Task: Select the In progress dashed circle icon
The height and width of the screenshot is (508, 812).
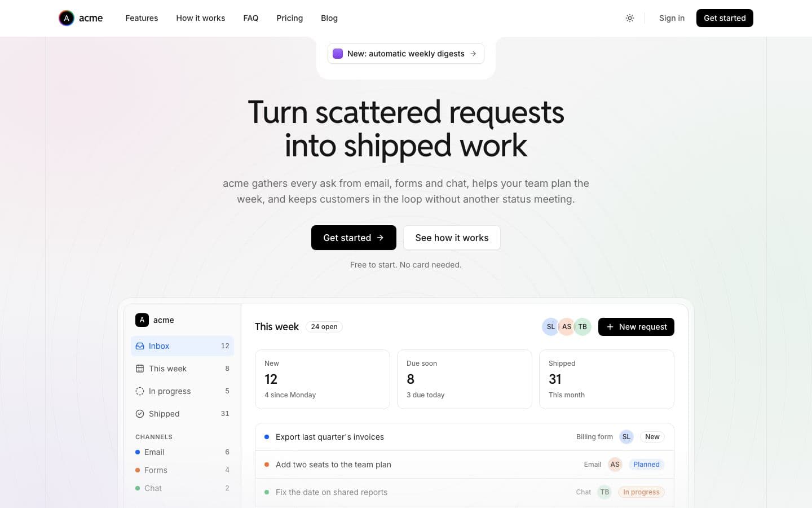Action: [140, 391]
